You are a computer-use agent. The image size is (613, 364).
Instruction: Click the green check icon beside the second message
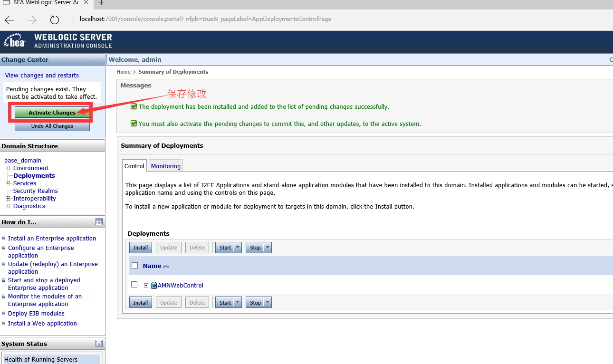pyautogui.click(x=134, y=124)
